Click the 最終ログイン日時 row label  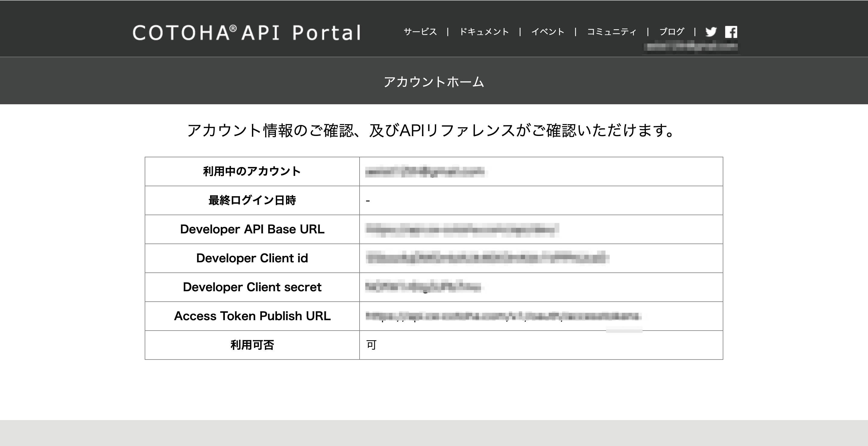[x=252, y=200]
